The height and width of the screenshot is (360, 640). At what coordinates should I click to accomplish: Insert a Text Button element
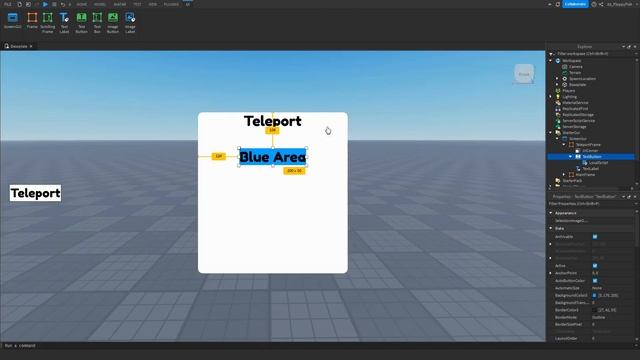pyautogui.click(x=81, y=23)
